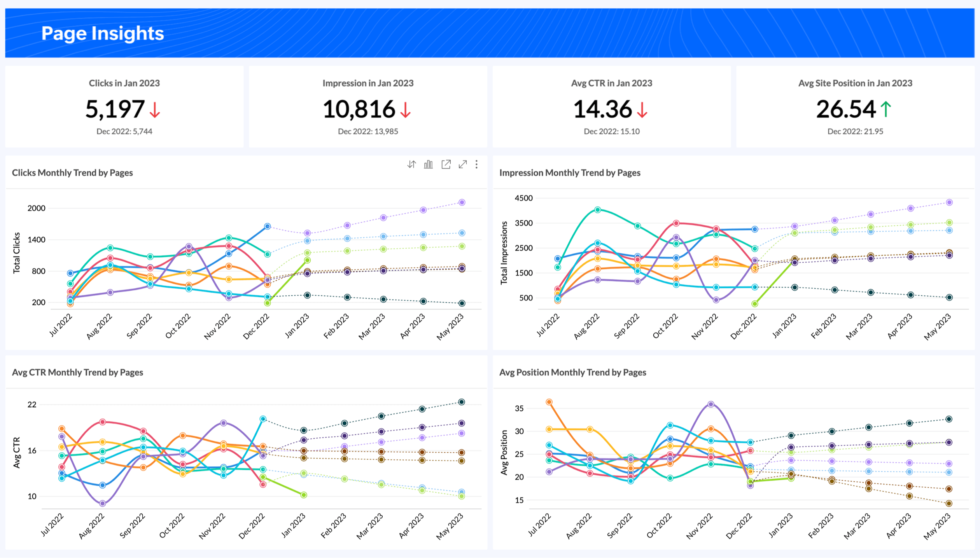The width and height of the screenshot is (980, 558).
Task: Click the red down arrow beside 14.36
Action: click(642, 110)
